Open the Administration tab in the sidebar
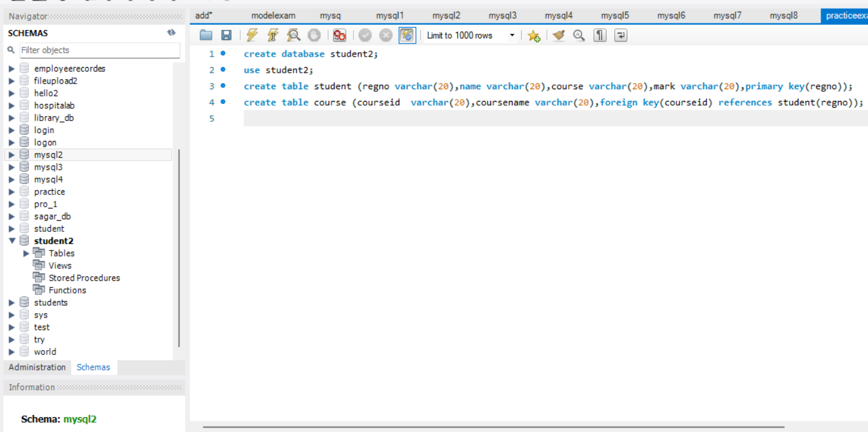 37,367
